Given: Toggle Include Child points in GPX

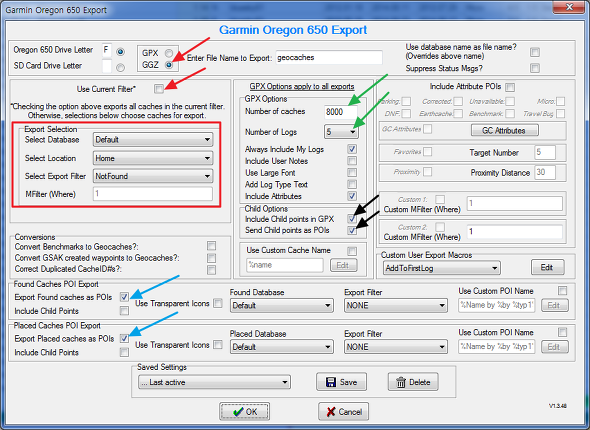Looking at the screenshot, I should click(352, 219).
